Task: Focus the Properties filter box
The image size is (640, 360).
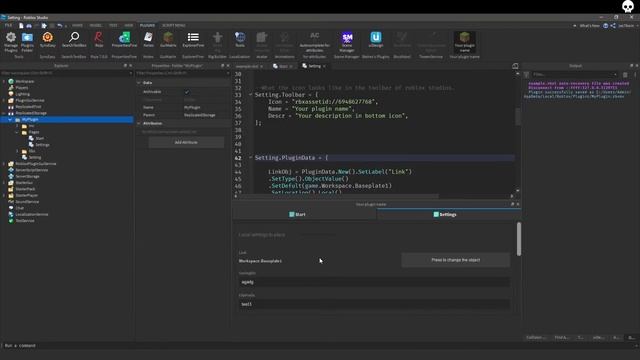Action: 182,73
